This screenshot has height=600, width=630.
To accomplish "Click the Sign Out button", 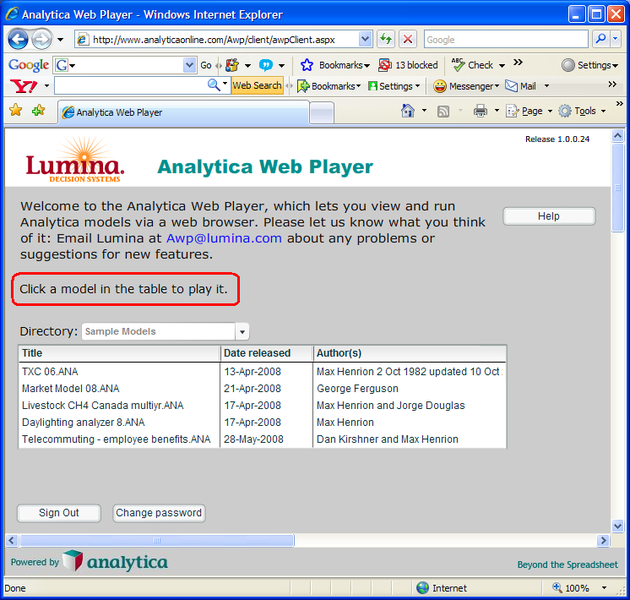I will [x=59, y=513].
